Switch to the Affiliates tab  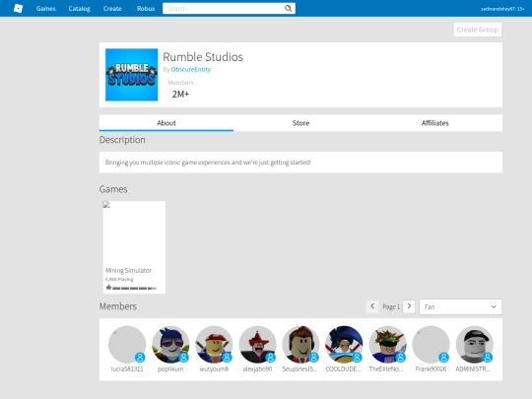pyautogui.click(x=435, y=123)
